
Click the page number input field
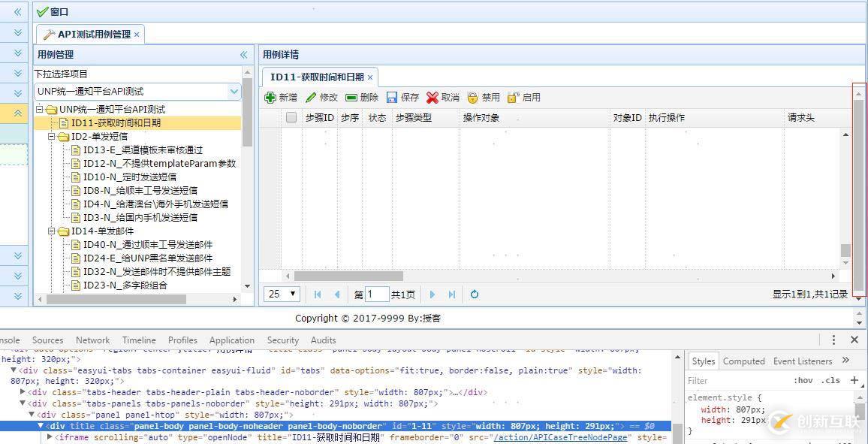[x=377, y=294]
